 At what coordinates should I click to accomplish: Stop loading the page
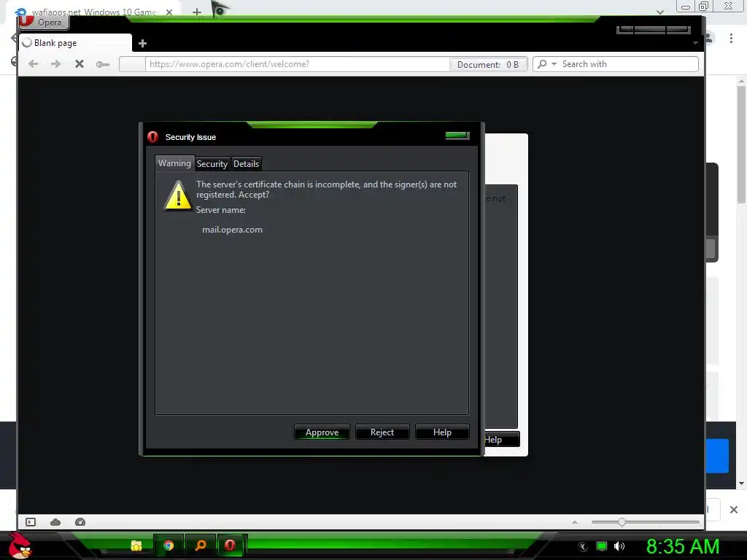(80, 64)
